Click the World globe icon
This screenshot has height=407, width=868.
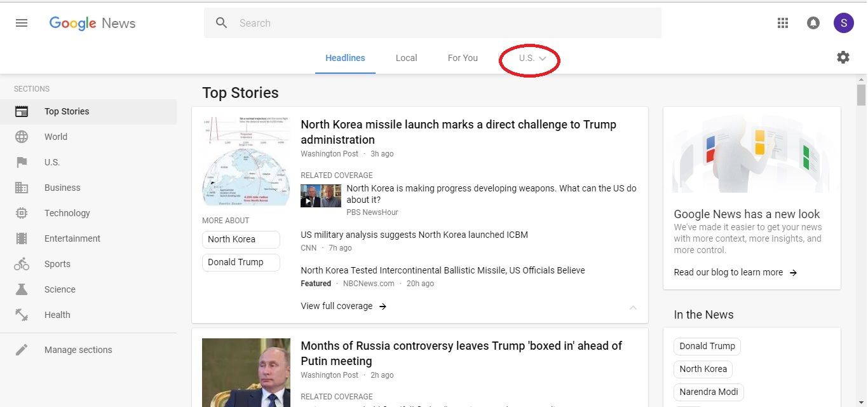coord(22,137)
